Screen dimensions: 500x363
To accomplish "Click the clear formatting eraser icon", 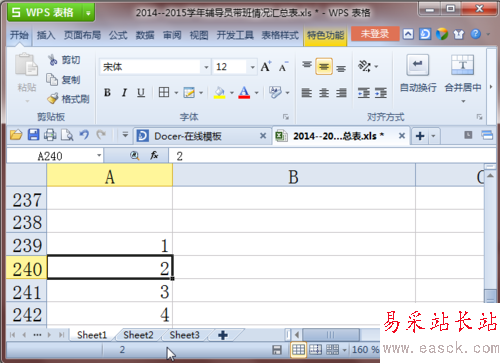I will click(x=275, y=92).
